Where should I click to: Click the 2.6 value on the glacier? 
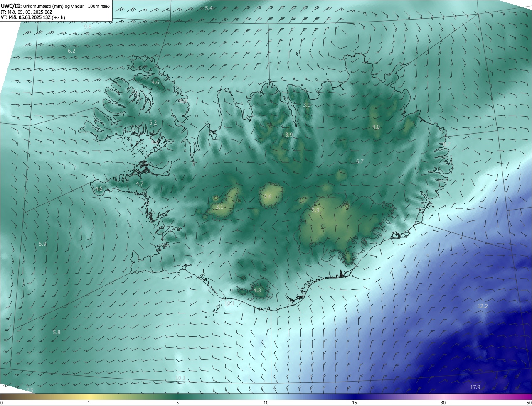tap(268, 197)
